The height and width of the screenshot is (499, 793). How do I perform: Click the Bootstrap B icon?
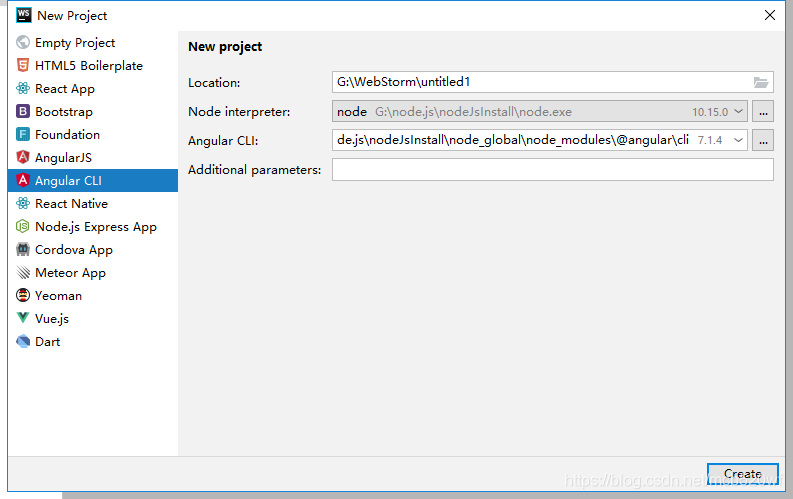point(23,111)
